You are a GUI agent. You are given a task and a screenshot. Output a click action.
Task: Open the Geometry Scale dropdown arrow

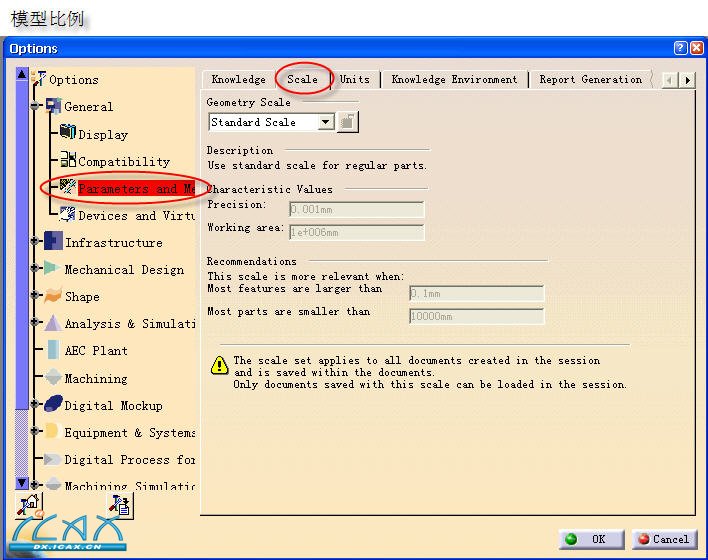[325, 122]
